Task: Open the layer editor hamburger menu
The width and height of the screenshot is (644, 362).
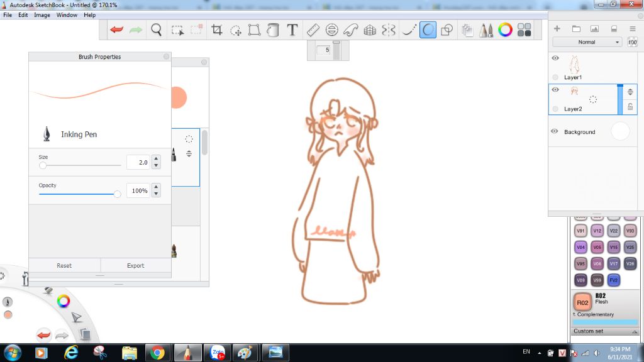Action: coord(633,28)
